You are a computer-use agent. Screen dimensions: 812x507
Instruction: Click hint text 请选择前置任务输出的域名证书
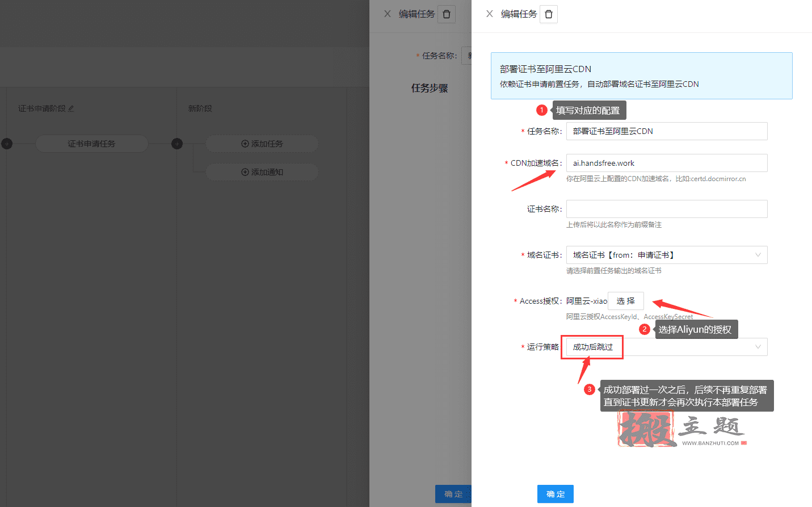(614, 271)
